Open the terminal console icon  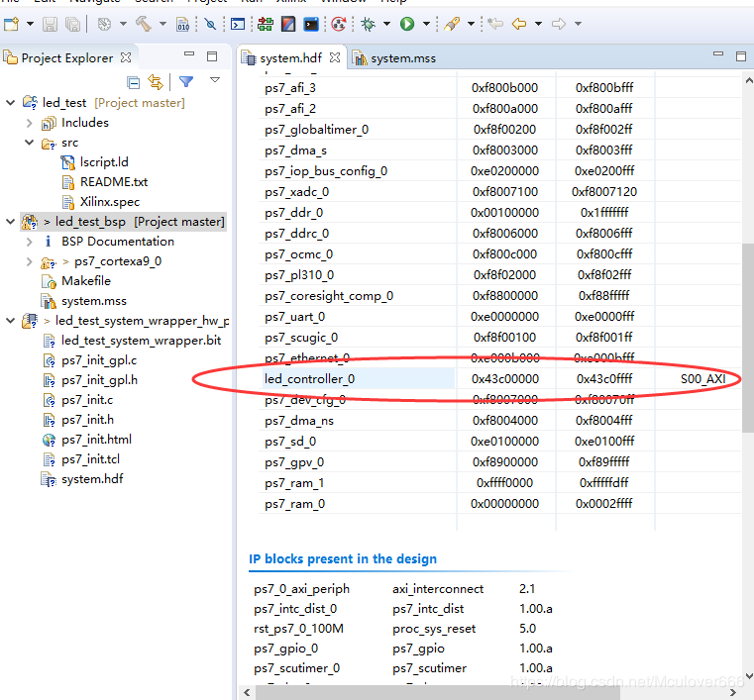click(x=311, y=23)
